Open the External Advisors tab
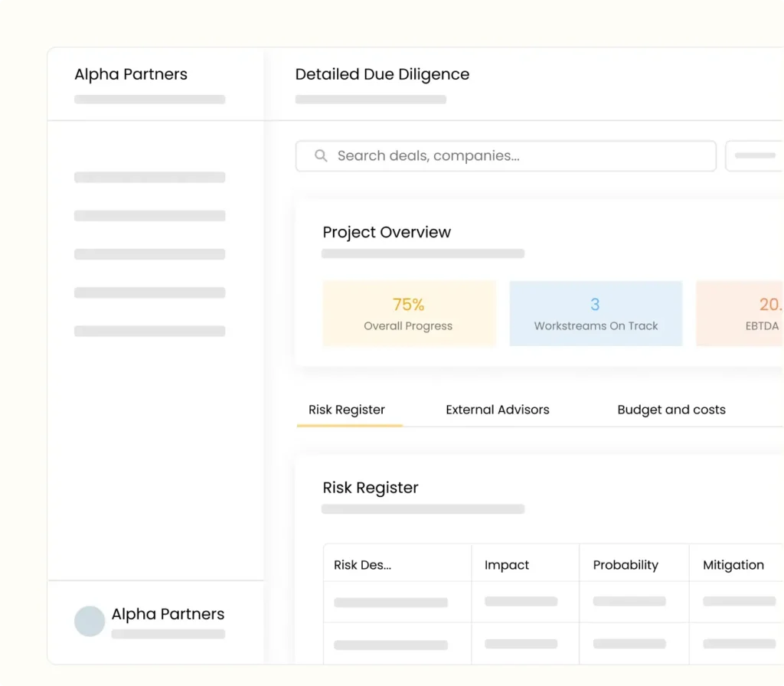 tap(498, 410)
